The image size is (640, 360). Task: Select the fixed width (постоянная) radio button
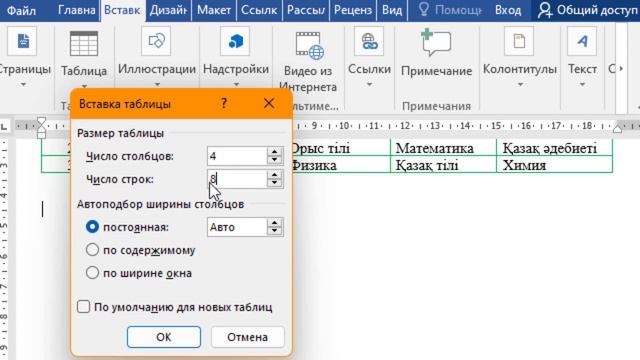[92, 227]
